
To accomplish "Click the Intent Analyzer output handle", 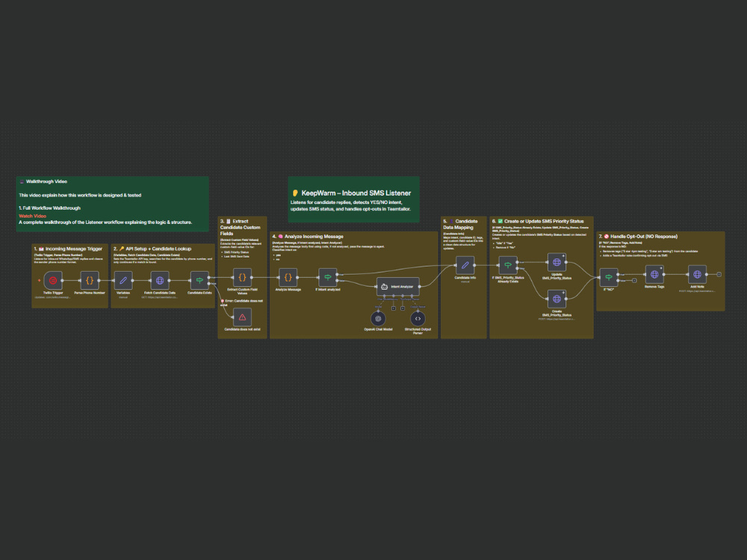I will [x=420, y=286].
